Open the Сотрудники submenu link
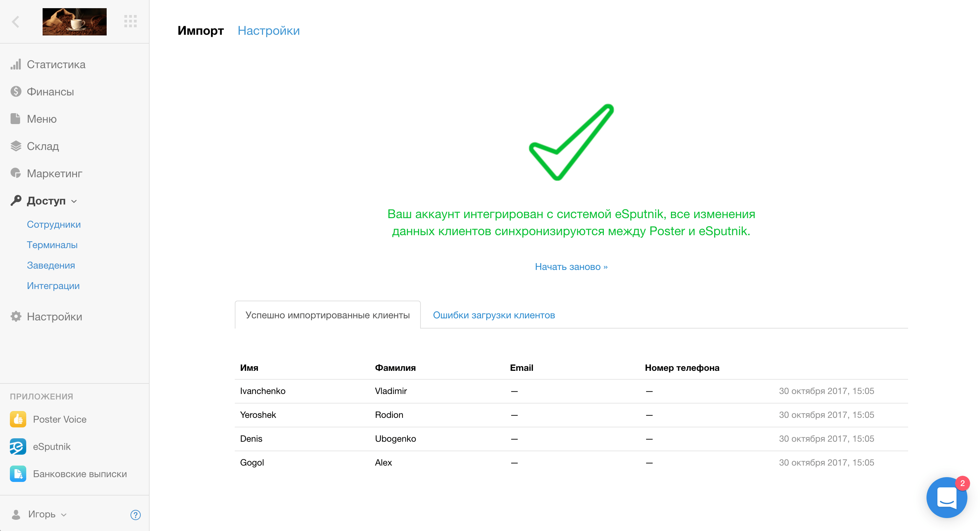Viewport: 980px width, 531px height. point(53,224)
